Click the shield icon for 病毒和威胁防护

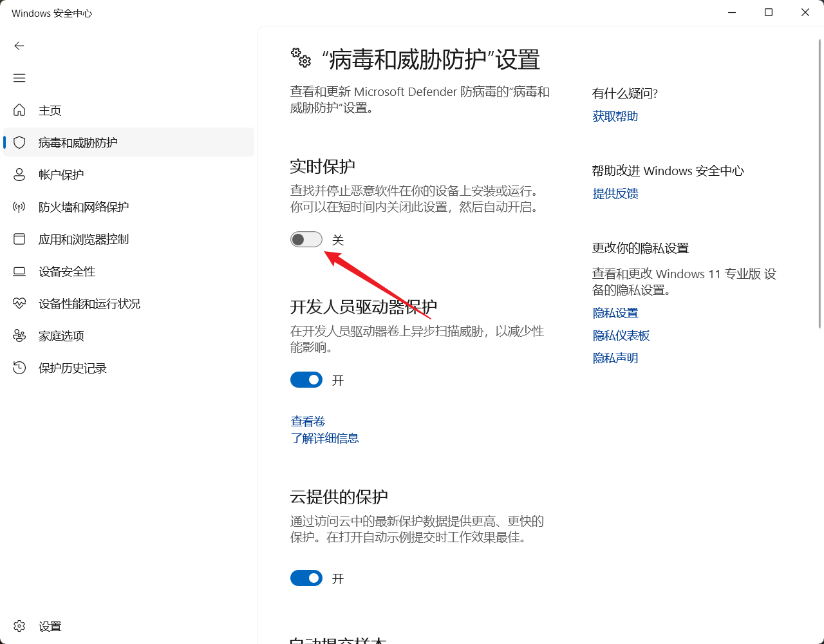coord(19,142)
